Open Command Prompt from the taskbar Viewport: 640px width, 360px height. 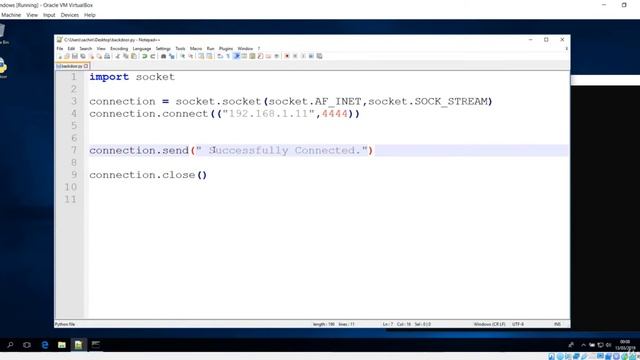click(96, 345)
